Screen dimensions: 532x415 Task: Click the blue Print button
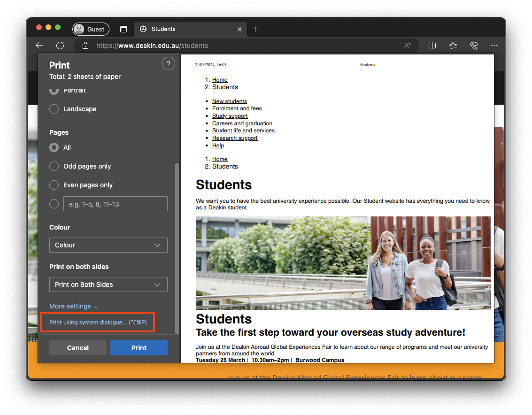coord(139,348)
